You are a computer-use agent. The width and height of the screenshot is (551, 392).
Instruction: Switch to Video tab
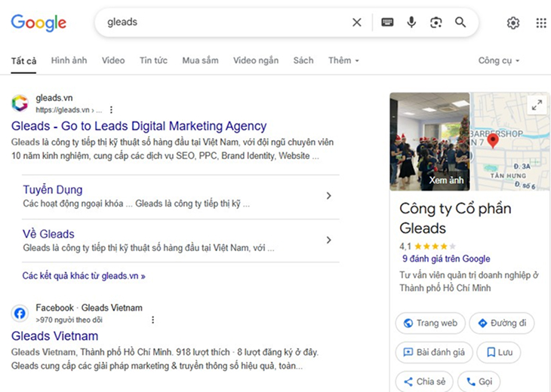pos(113,60)
